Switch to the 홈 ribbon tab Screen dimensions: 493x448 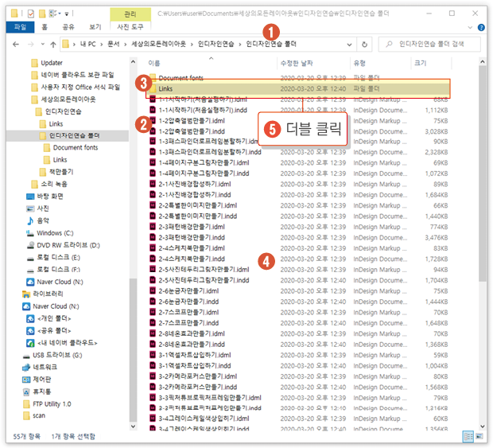[x=45, y=27]
